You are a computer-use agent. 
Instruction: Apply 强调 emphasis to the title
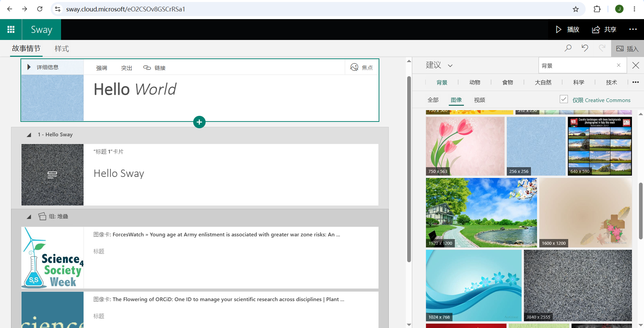pyautogui.click(x=102, y=68)
